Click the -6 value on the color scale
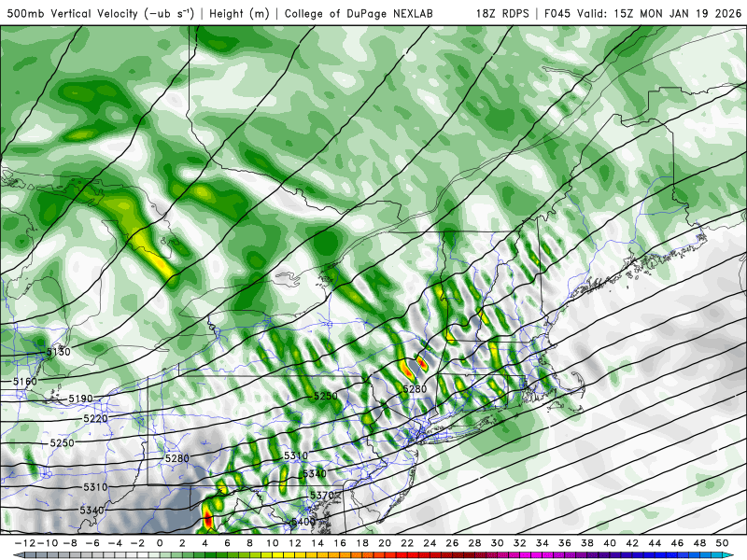Viewport: 747px width, 560px height. click(x=92, y=543)
